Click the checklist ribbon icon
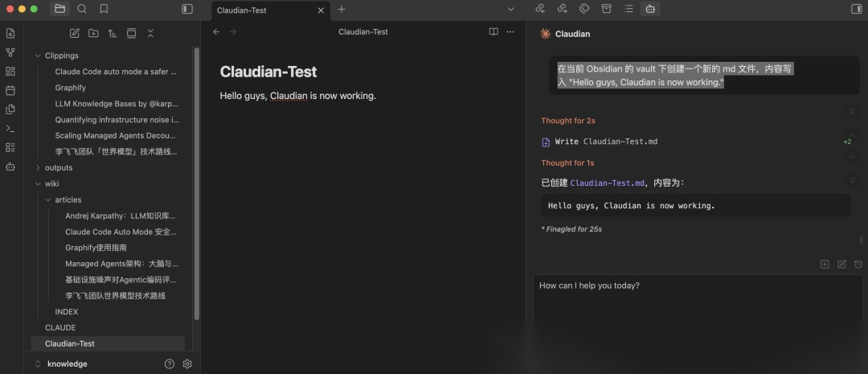868x374 pixels. (10, 147)
